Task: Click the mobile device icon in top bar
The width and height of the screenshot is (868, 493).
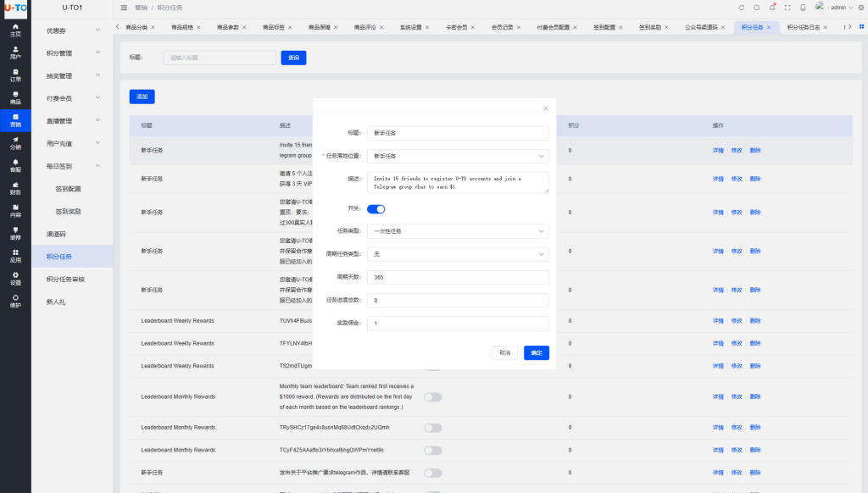Action: pos(803,8)
